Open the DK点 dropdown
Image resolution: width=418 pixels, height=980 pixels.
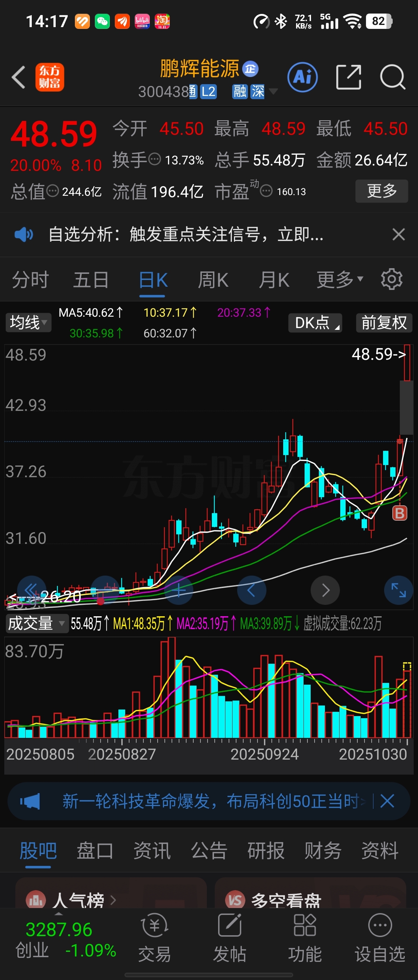315,323
